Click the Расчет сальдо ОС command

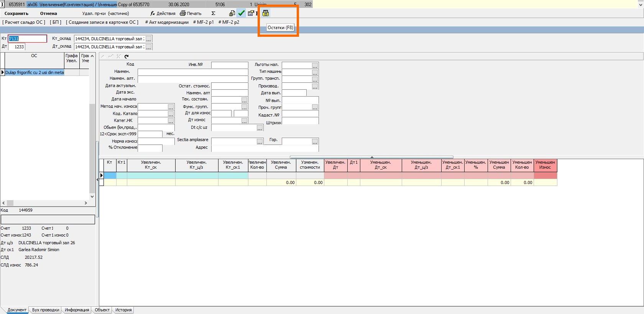[x=24, y=22]
